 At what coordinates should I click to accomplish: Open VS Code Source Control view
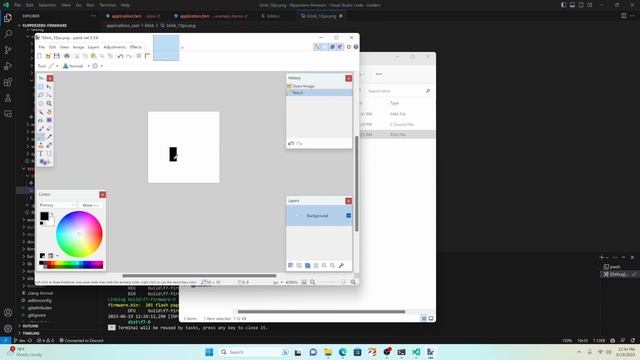pyautogui.click(x=8, y=50)
